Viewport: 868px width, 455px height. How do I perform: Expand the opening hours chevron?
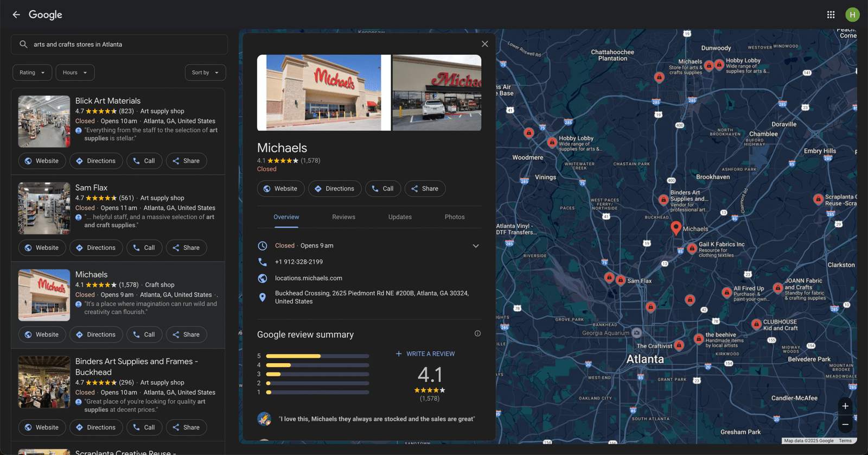coord(476,246)
